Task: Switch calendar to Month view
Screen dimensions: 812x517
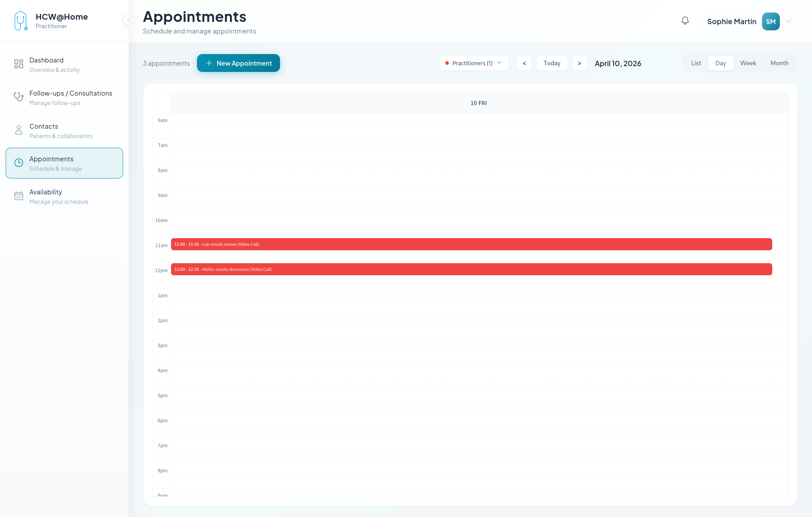Action: tap(779, 63)
